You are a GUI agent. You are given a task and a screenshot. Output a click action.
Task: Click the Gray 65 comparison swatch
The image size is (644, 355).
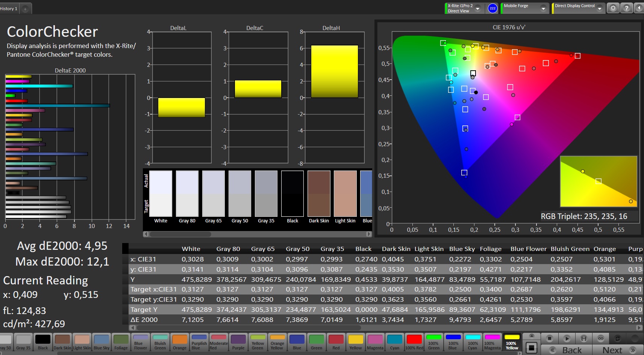click(x=214, y=193)
